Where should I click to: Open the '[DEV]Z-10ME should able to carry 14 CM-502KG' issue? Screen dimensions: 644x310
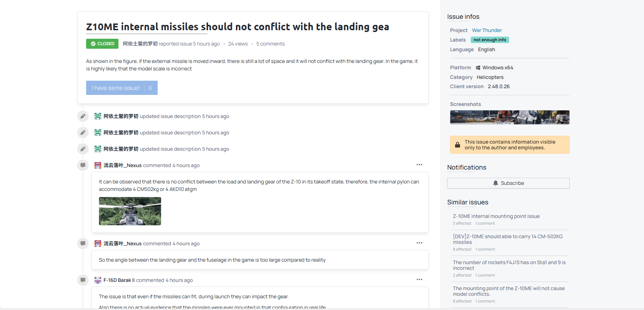click(508, 239)
